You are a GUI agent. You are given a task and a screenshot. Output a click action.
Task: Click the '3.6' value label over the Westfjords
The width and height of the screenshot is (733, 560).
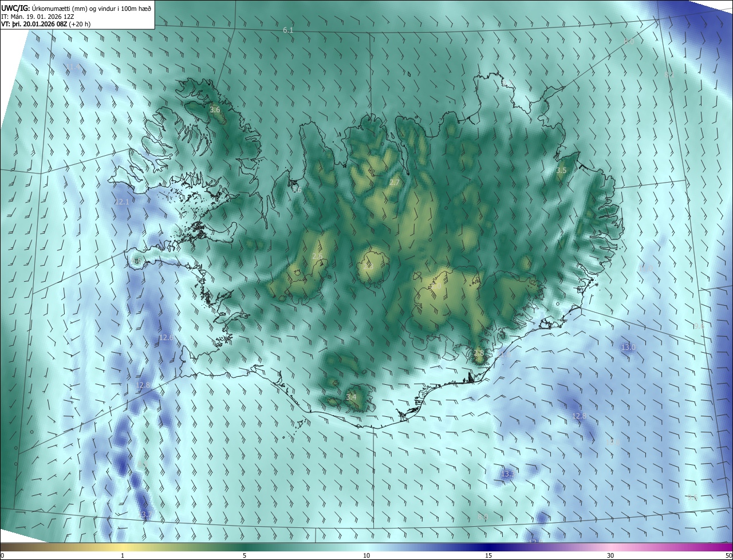(215, 109)
